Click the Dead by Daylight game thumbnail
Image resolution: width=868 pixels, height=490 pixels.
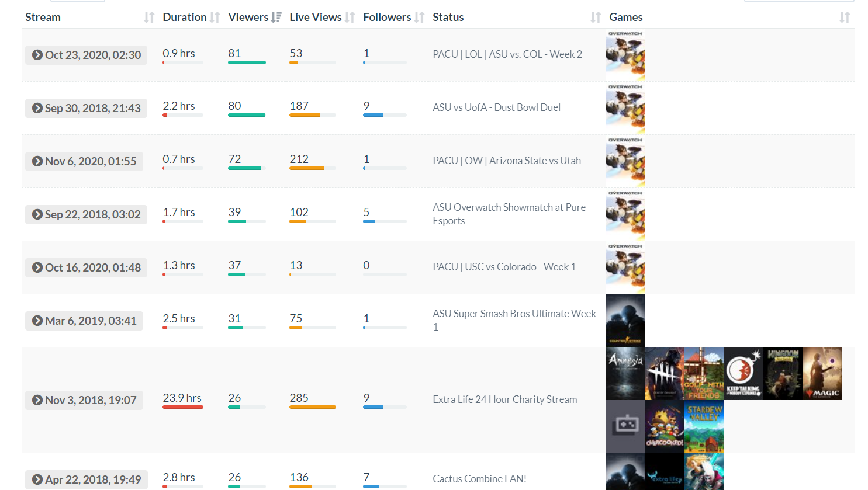665,374
